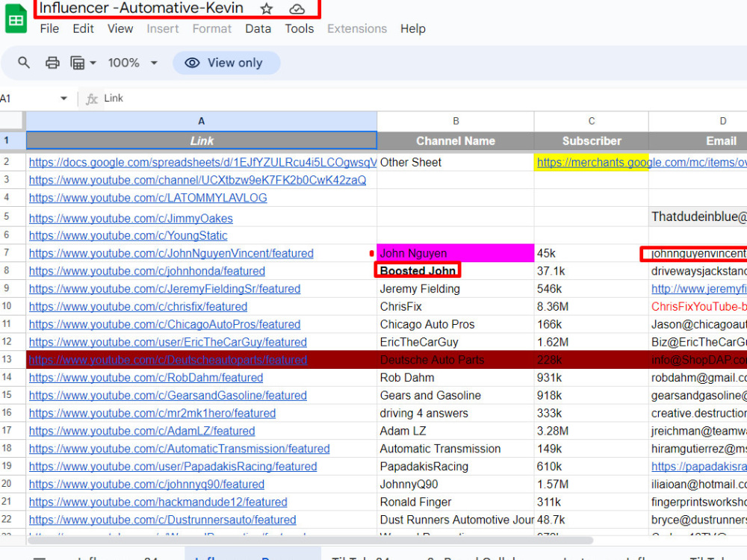The image size is (747, 560).
Task: Open the merchants.google.com link
Action: 641,162
